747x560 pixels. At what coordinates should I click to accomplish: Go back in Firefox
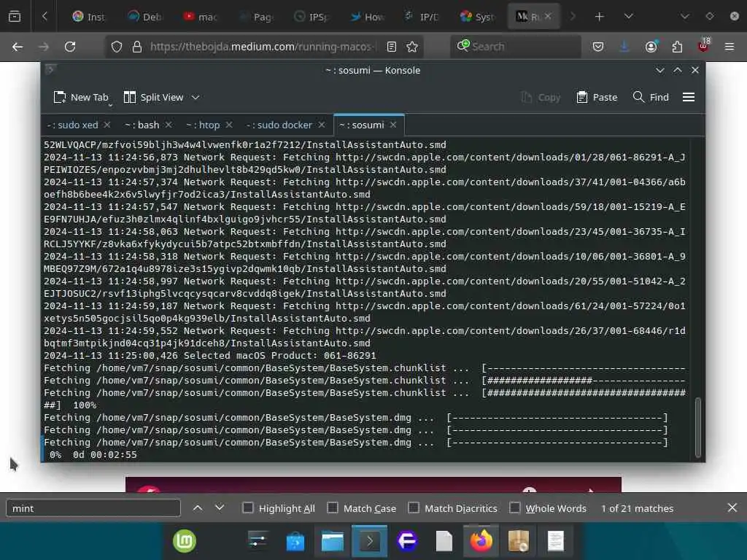point(18,47)
